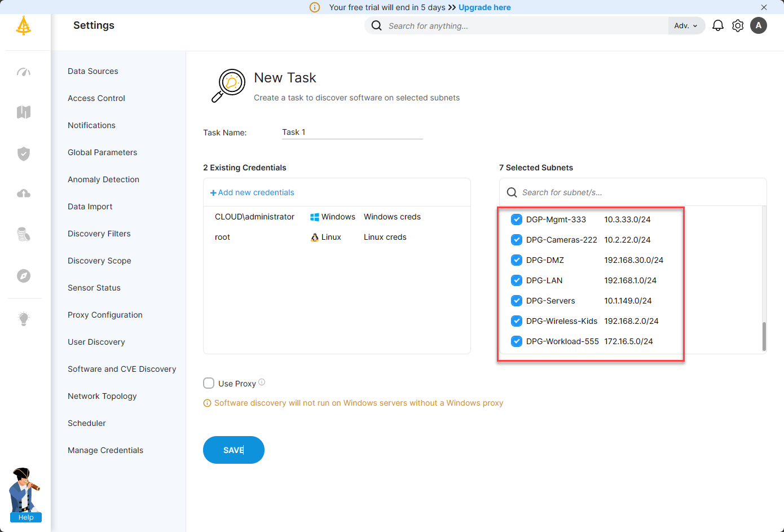The width and height of the screenshot is (784, 532).
Task: Click the Faddom logo icon
Action: point(24,25)
